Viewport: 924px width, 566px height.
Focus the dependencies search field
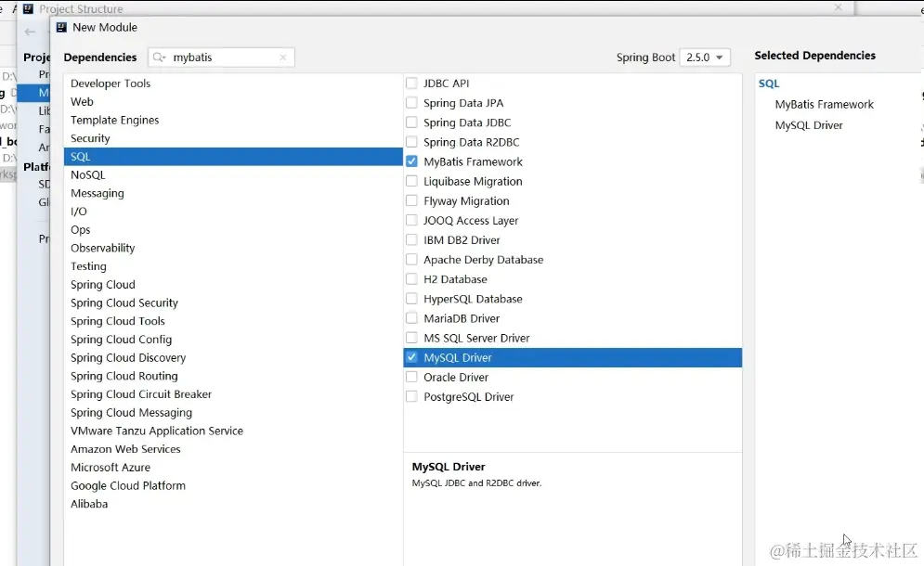223,58
